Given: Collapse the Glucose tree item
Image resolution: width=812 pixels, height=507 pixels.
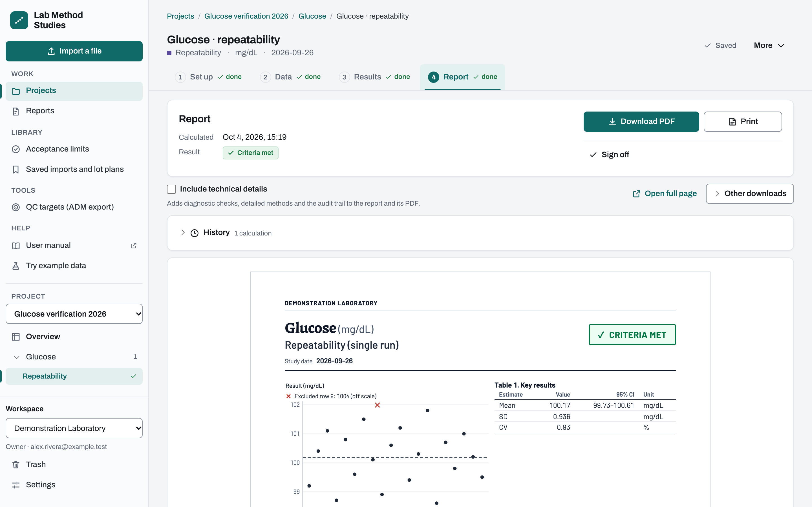Looking at the screenshot, I should 16,357.
